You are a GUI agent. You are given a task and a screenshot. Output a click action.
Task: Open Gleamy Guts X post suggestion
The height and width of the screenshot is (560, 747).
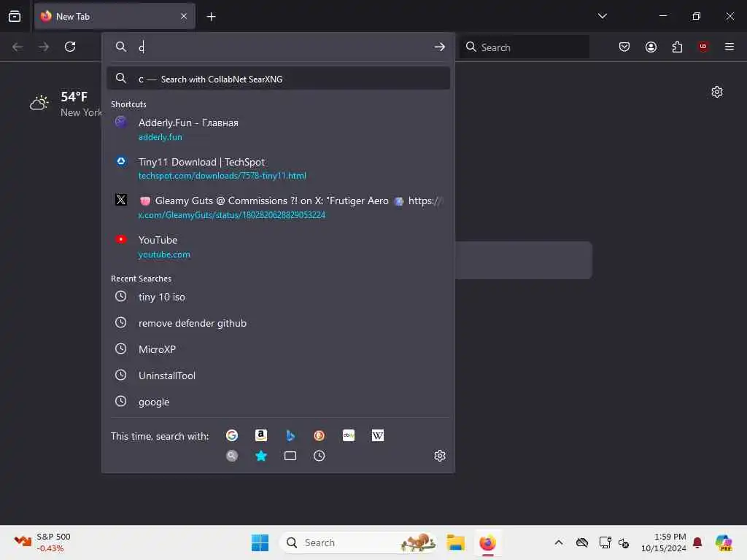278,207
